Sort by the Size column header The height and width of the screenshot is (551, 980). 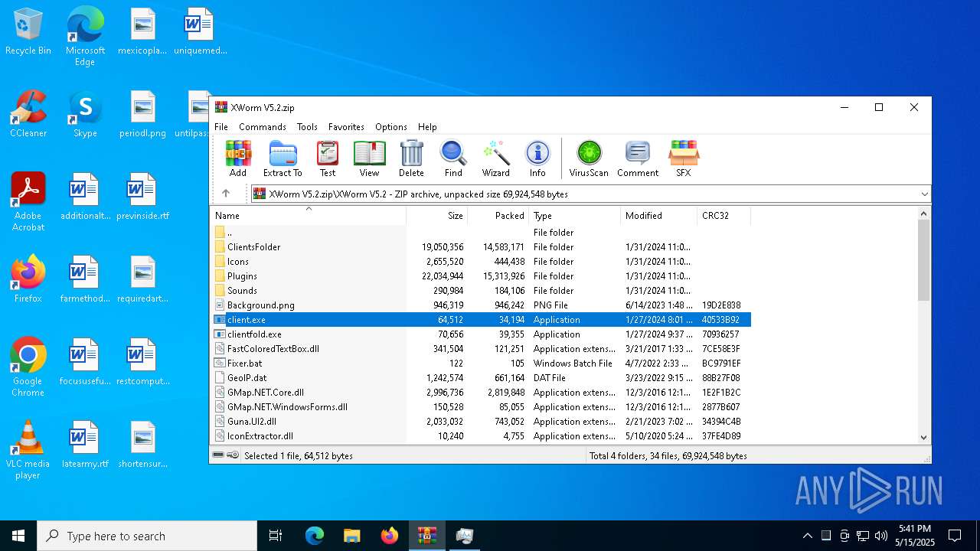pyautogui.click(x=437, y=216)
